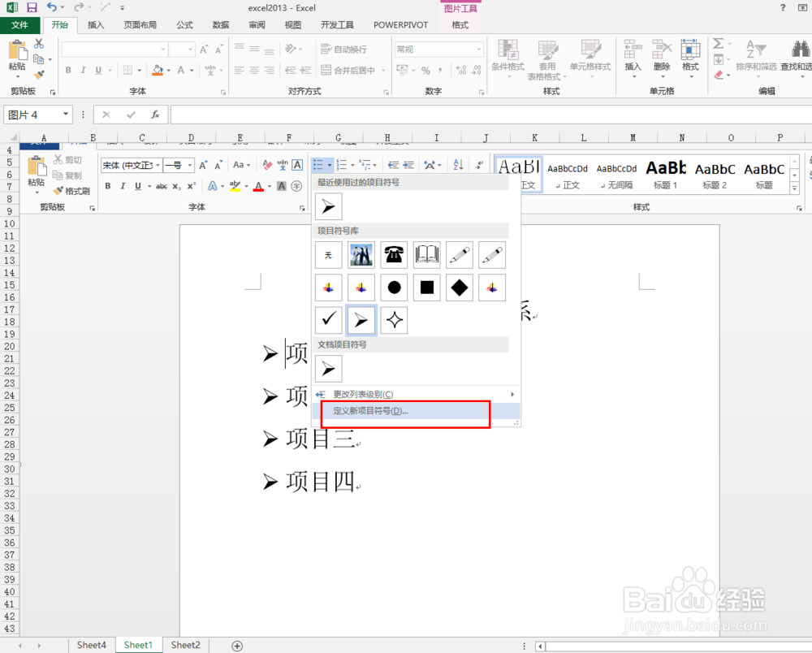Switch to the Sheet2 worksheet tab
The width and height of the screenshot is (812, 653).
pyautogui.click(x=185, y=644)
